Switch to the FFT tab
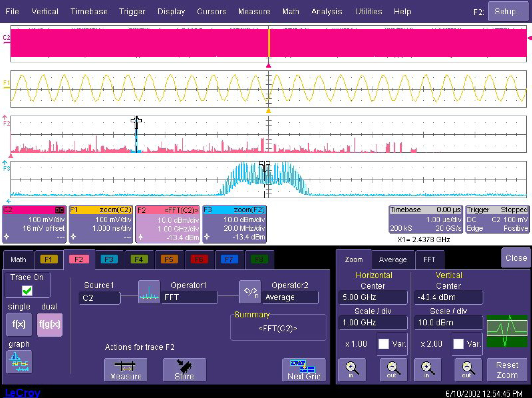The width and height of the screenshot is (532, 398). click(x=429, y=260)
